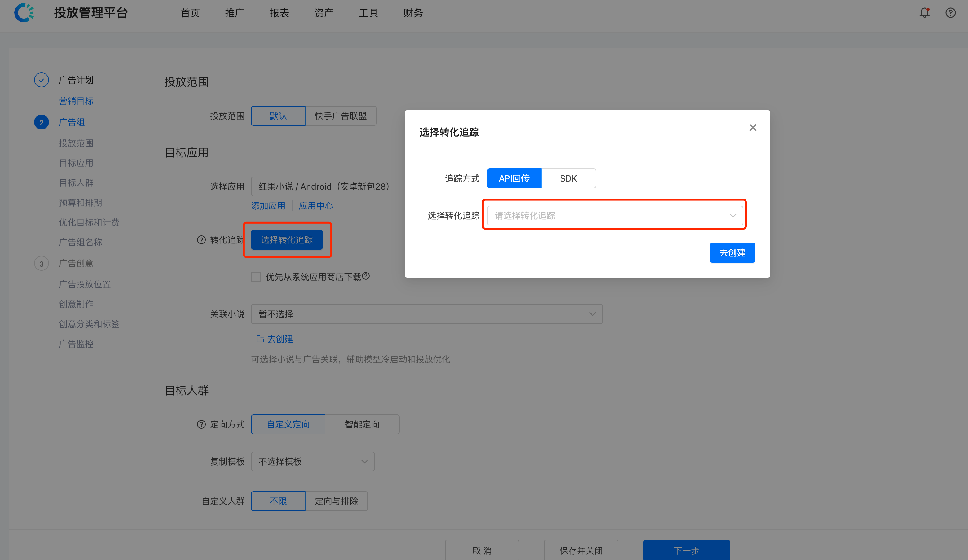Open the notification bell
Image resolution: width=968 pixels, height=560 pixels.
pyautogui.click(x=924, y=13)
